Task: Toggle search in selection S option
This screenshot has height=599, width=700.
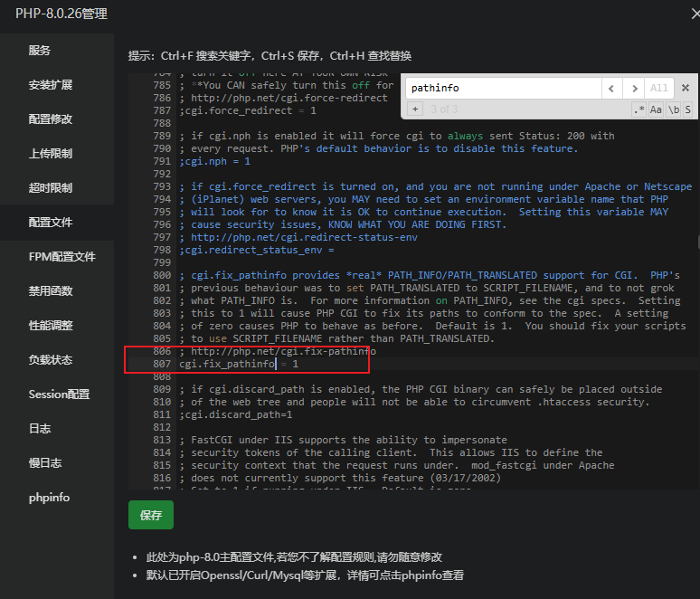Action: tap(687, 109)
